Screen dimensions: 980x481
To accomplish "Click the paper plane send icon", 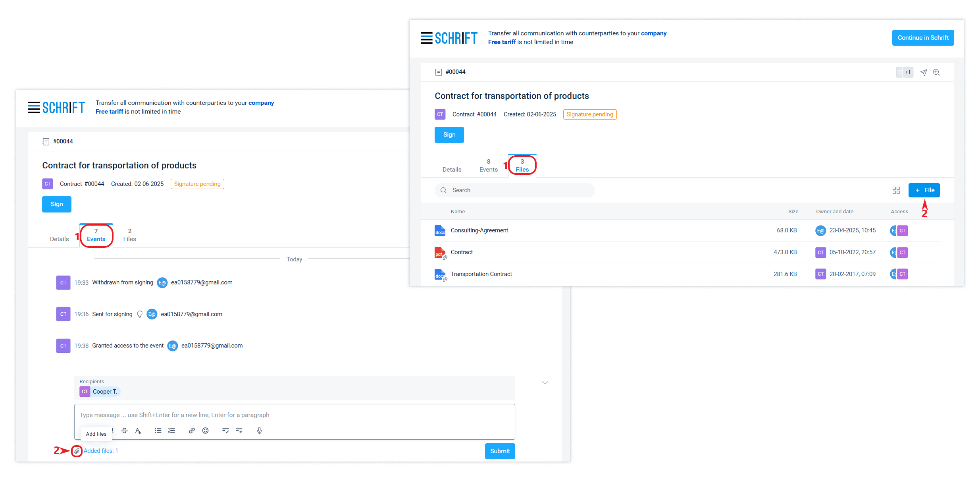I will click(x=924, y=72).
